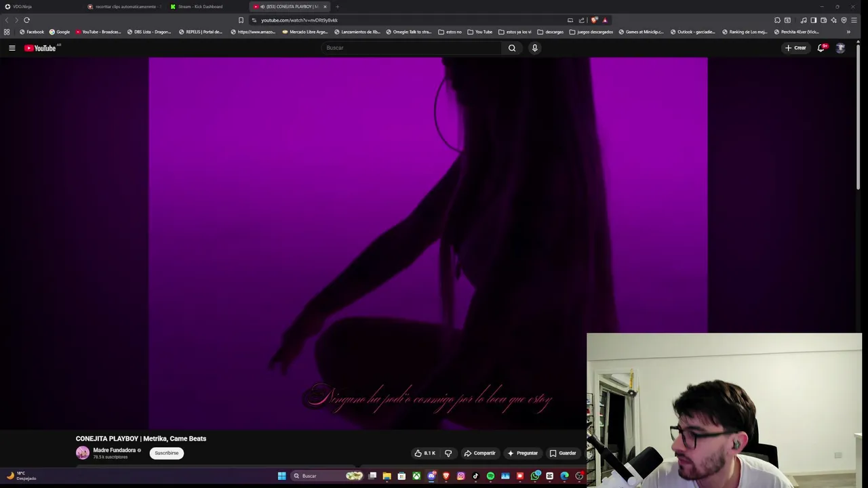This screenshot has width=868, height=488.
Task: Open browser extensions puzzle icon
Action: tap(777, 20)
